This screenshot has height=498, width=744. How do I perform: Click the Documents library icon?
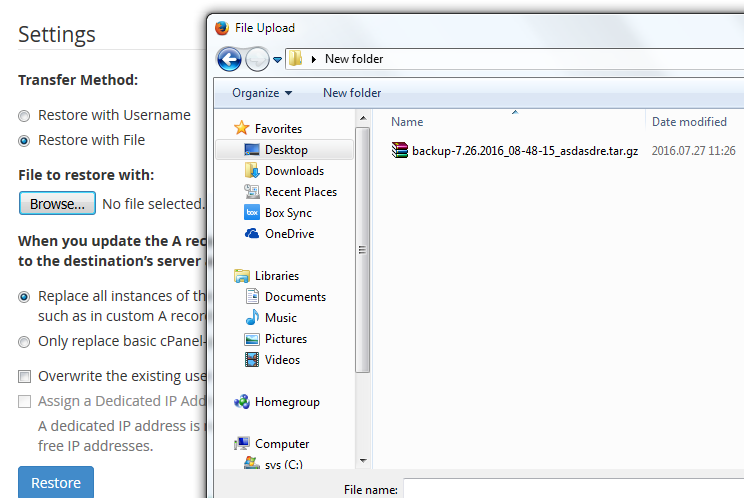tap(252, 296)
